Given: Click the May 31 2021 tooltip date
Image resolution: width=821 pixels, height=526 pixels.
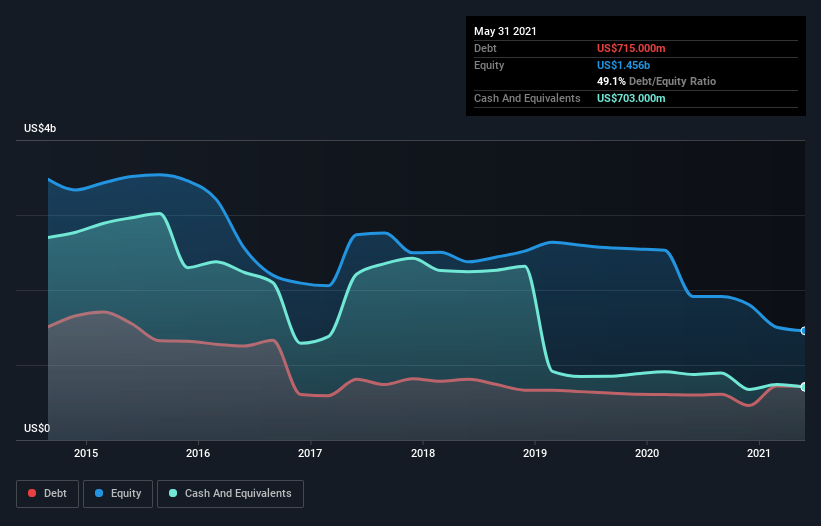Looking at the screenshot, I should (x=505, y=31).
